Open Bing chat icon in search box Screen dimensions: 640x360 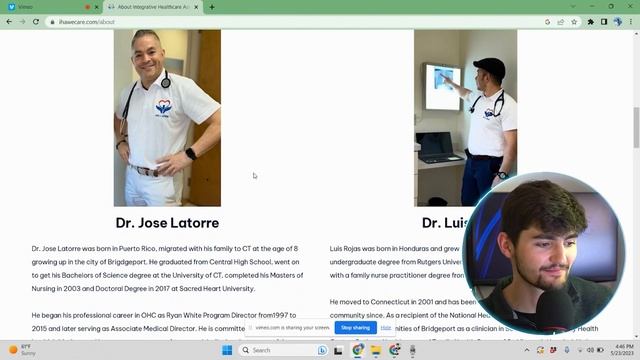coord(322,350)
